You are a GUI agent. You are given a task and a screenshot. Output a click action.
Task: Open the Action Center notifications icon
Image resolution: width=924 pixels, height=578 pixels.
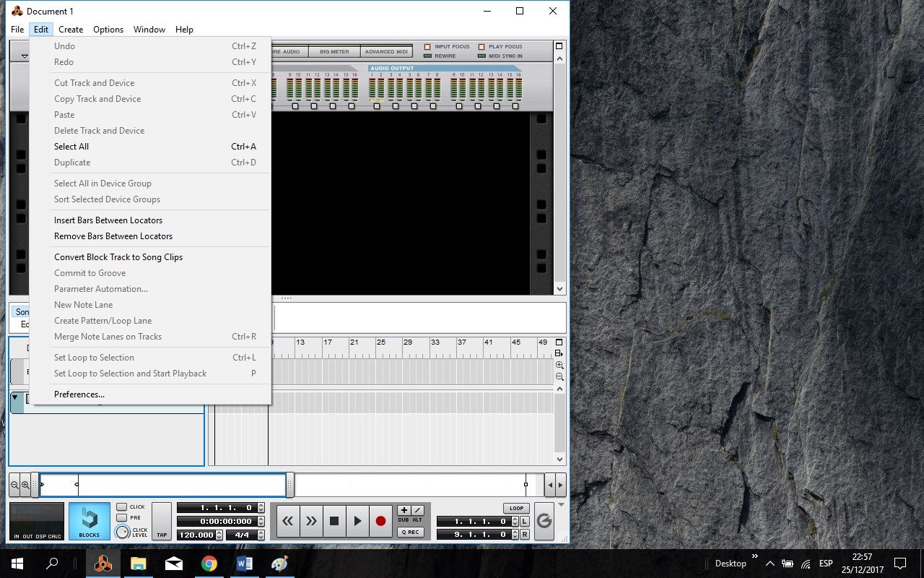(x=900, y=564)
